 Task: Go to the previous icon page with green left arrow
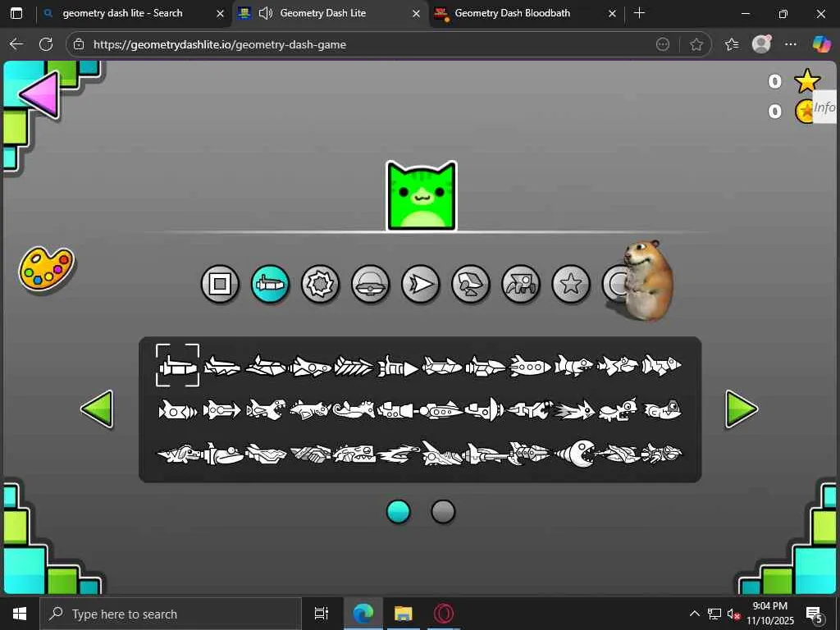click(97, 409)
